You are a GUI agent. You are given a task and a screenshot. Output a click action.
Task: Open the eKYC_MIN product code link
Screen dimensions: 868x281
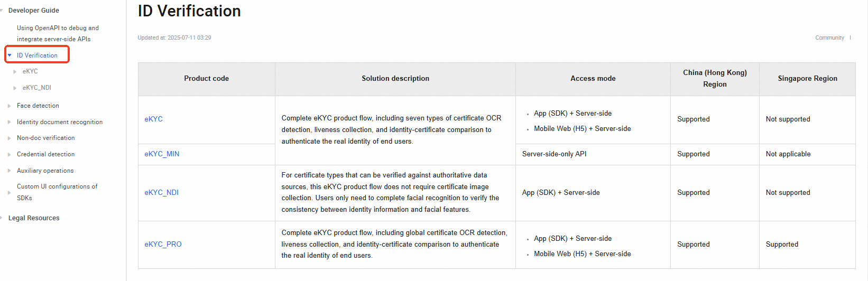[162, 154]
